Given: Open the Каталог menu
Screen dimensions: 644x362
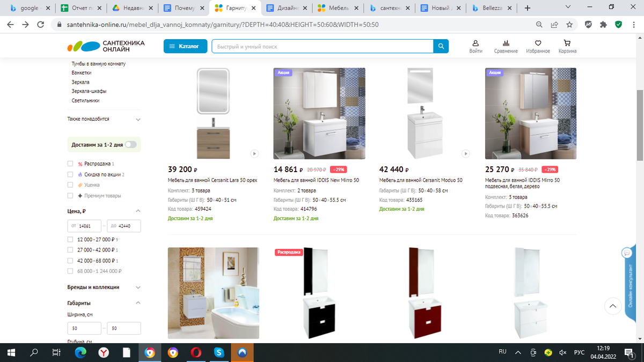Looking at the screenshot, I should click(185, 47).
